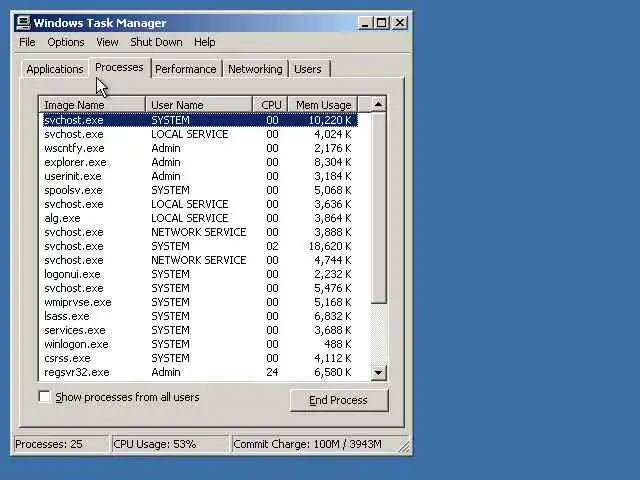The image size is (640, 480).
Task: Open the Options menu
Action: [66, 42]
